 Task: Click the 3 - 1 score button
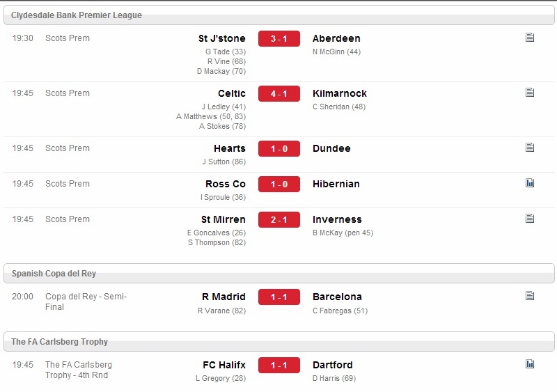point(279,39)
